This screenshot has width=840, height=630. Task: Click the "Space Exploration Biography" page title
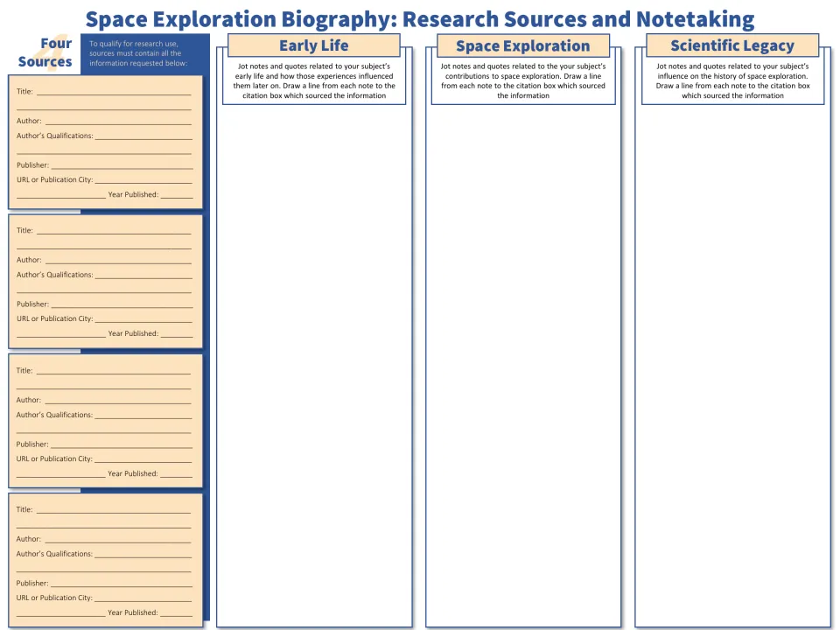click(x=419, y=19)
